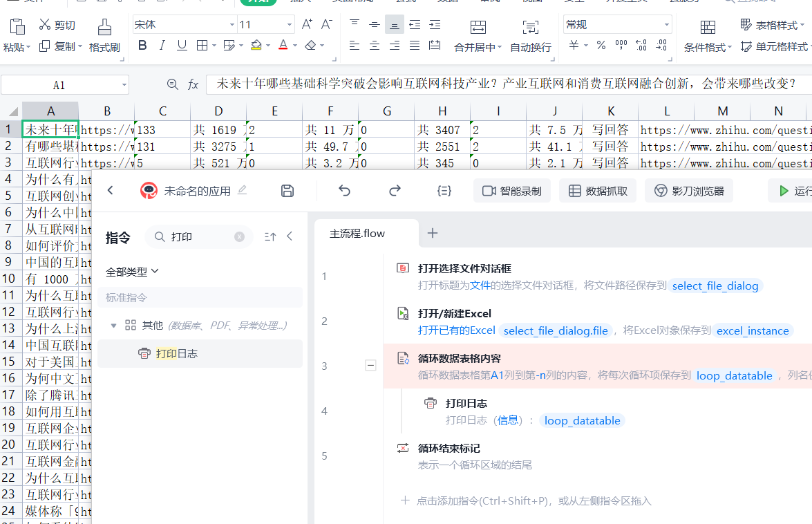Open the 全部类型 filter dropdown

coord(132,271)
